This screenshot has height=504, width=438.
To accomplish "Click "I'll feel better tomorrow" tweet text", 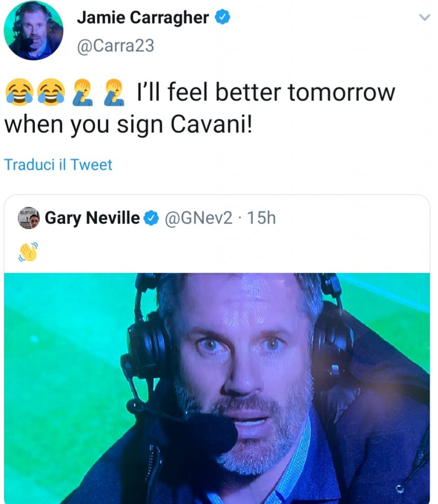I will point(266,93).
